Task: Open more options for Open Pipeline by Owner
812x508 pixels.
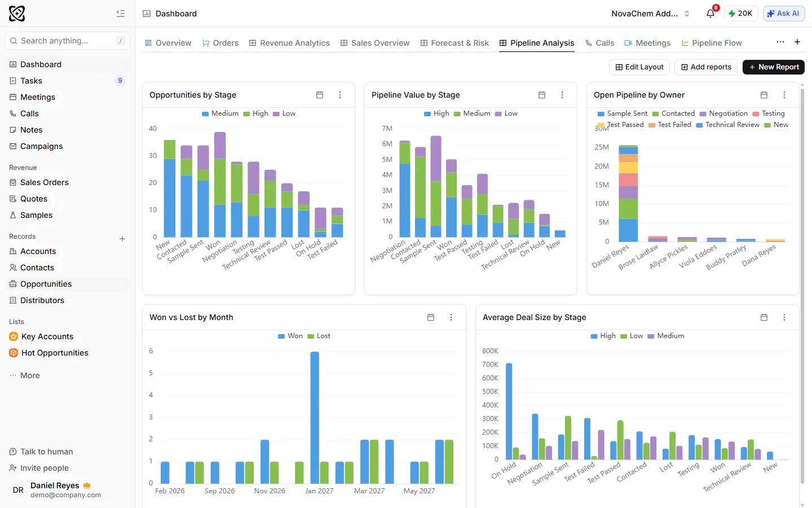Action: 784,95
